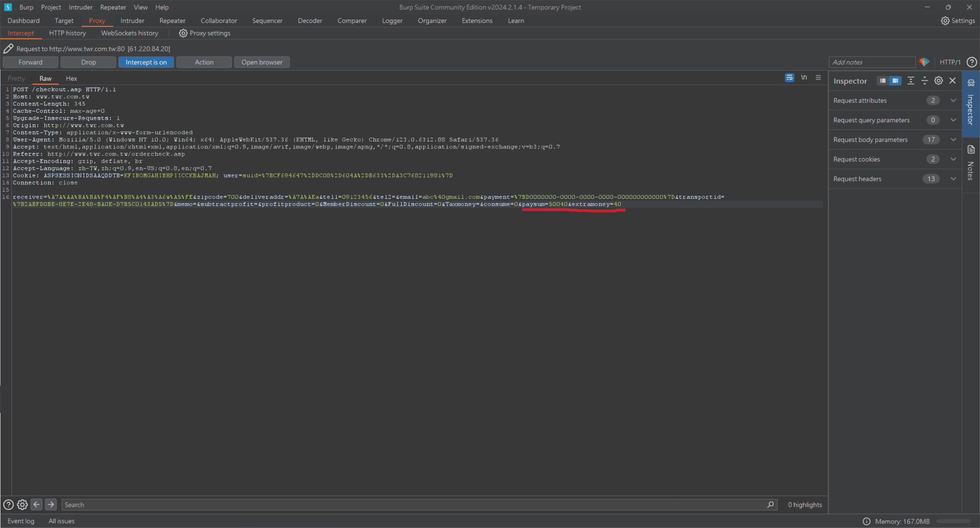980x528 pixels.
Task: Open the Target tab
Action: pos(64,21)
